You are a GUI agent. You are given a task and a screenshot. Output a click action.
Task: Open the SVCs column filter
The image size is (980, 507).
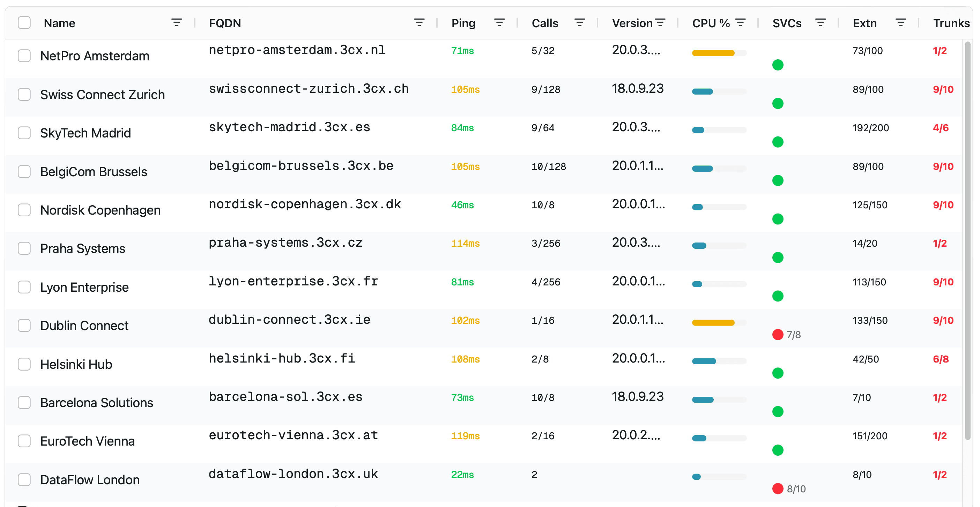[x=820, y=23]
